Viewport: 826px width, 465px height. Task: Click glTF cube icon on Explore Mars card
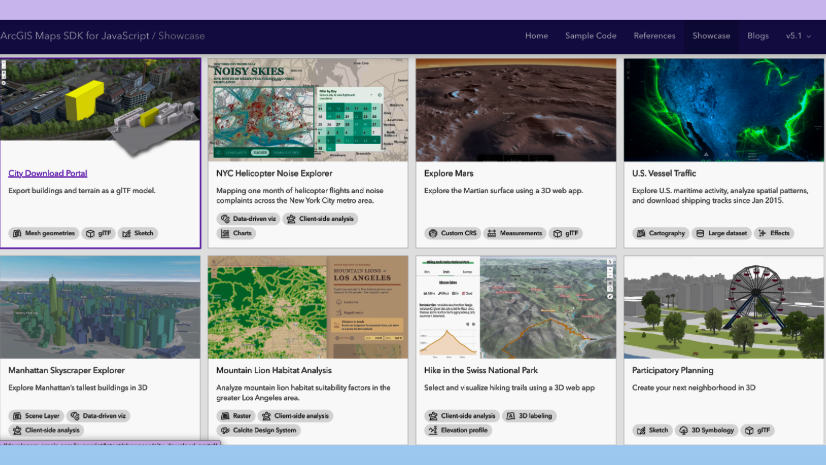click(557, 233)
